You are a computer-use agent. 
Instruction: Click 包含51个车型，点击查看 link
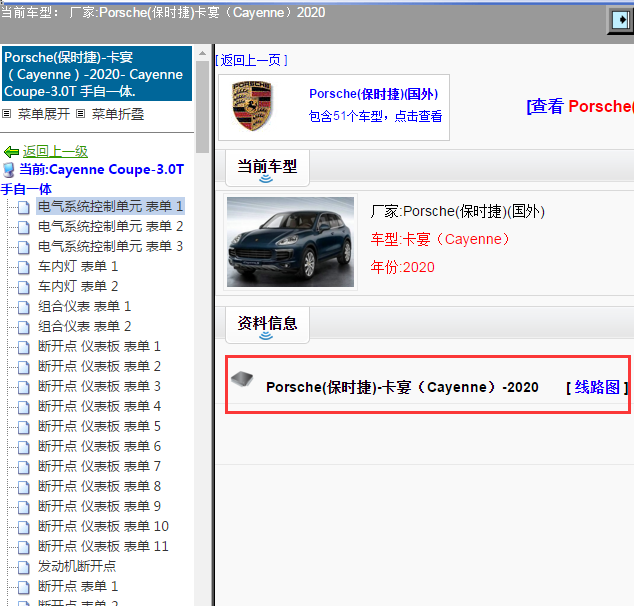tap(375, 116)
